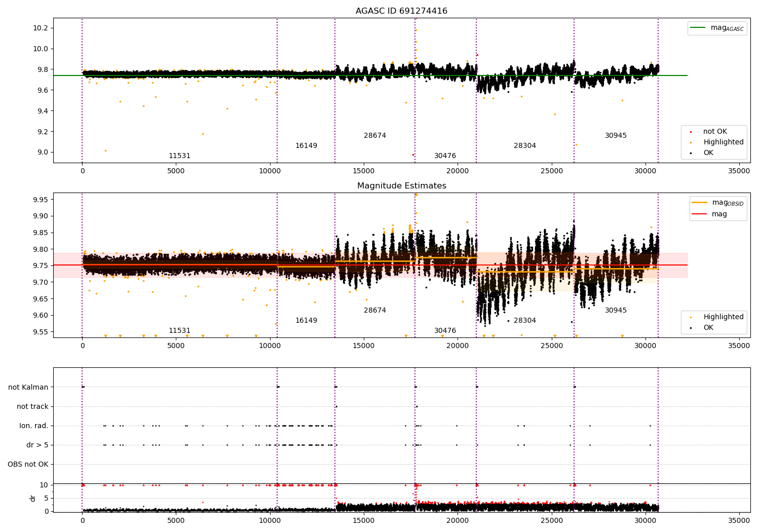Click the 'OBS not OK' row label
The height and width of the screenshot is (532, 760).
click(x=28, y=465)
